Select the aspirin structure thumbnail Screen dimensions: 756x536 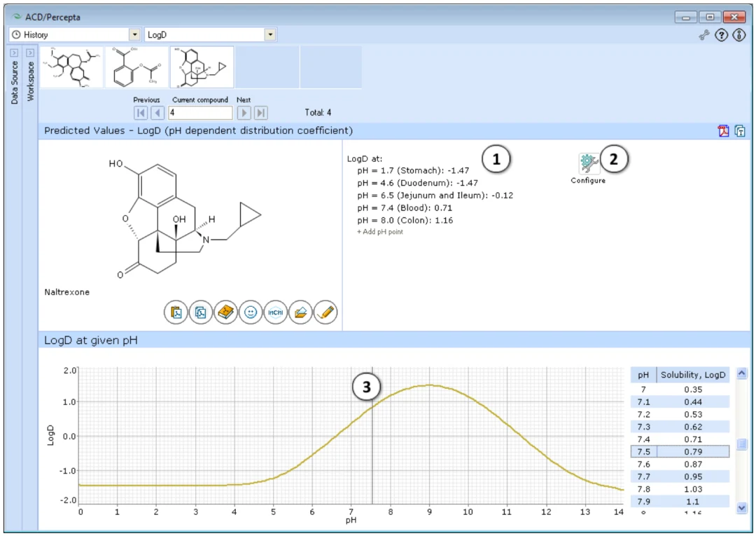click(x=136, y=67)
